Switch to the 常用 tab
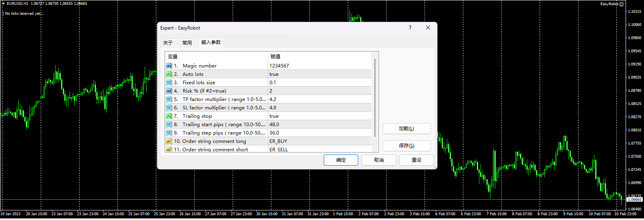644x220 pixels. (187, 43)
